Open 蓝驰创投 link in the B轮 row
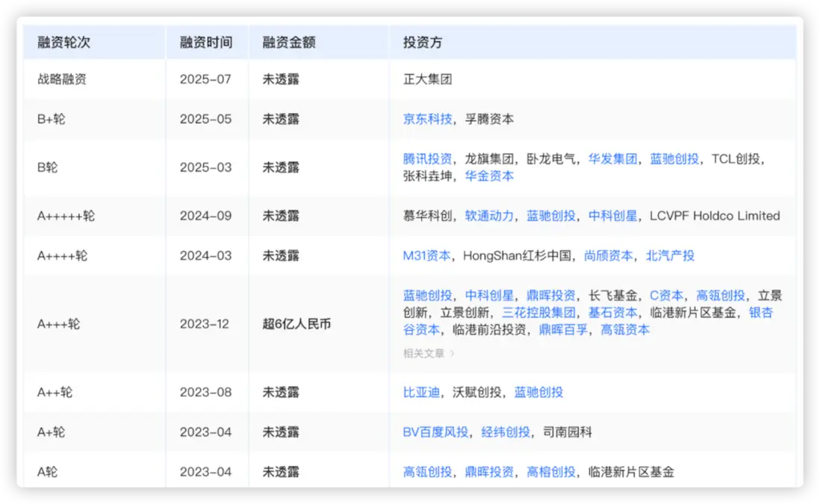820x504 pixels. click(x=674, y=159)
